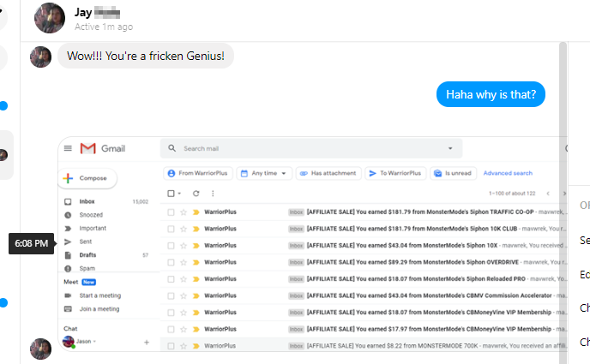Screen dimensions: 590x364
Task: Join a meeting in Meet
Action: coord(99,309)
